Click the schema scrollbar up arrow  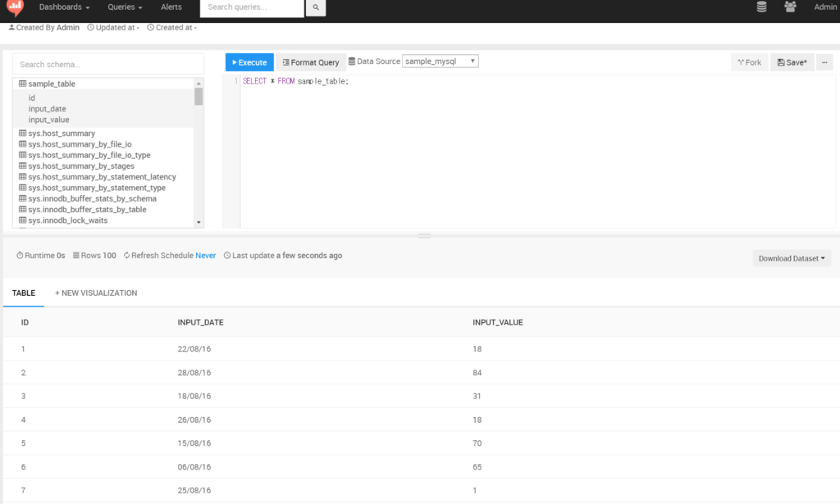199,84
